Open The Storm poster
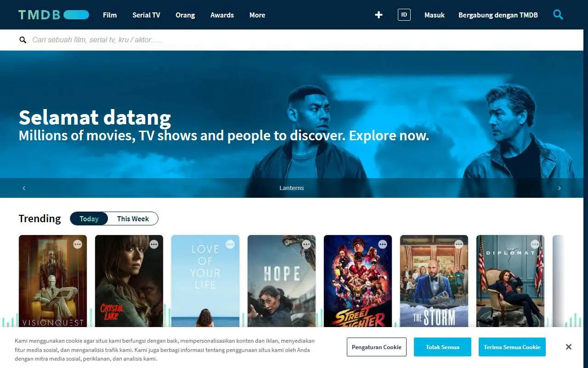The width and height of the screenshot is (588, 368). point(434,281)
